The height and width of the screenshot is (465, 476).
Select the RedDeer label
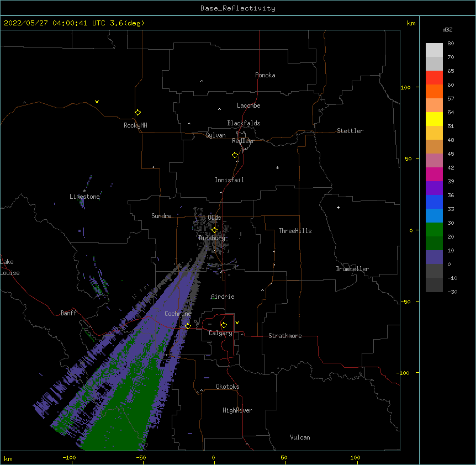(243, 141)
